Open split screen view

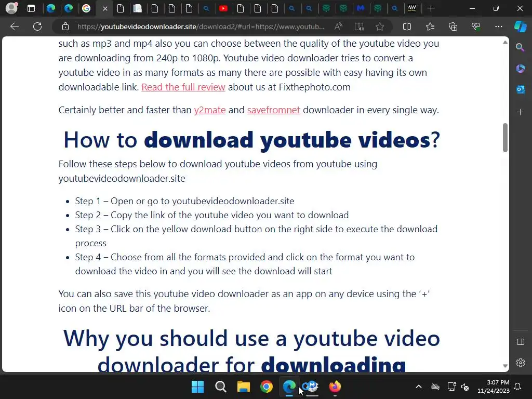(x=407, y=26)
